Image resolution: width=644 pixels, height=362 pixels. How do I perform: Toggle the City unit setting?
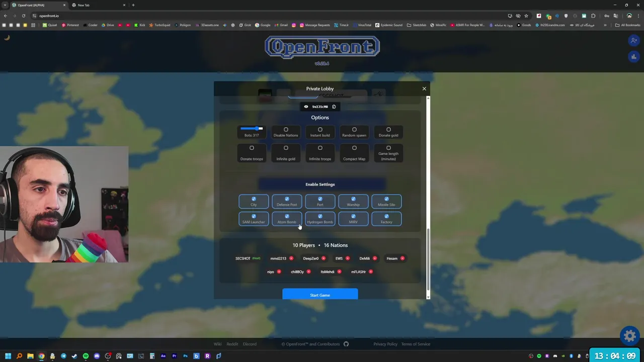coord(254,201)
